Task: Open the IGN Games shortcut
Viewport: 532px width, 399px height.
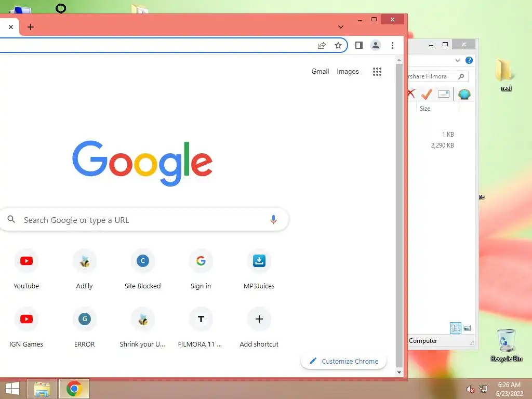Action: 26,327
